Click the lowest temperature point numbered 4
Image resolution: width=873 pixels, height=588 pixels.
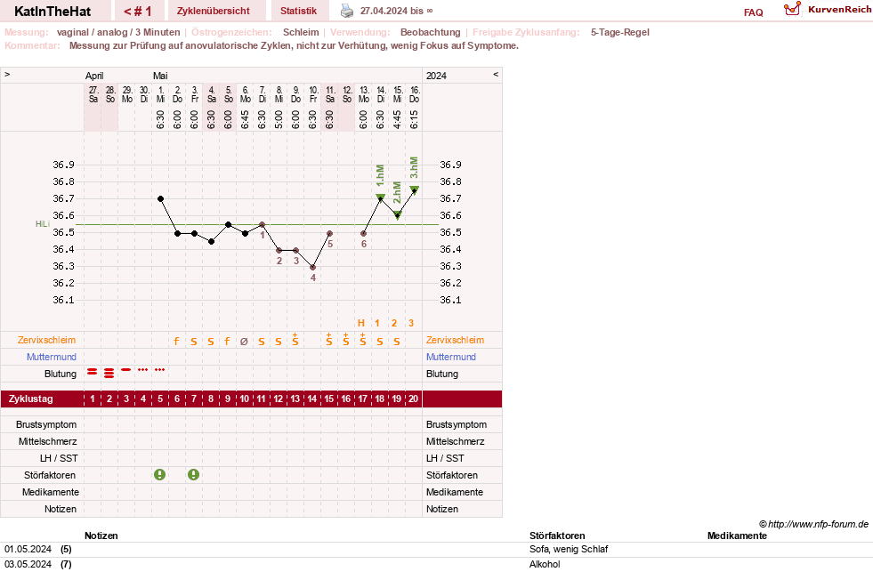coord(313,267)
